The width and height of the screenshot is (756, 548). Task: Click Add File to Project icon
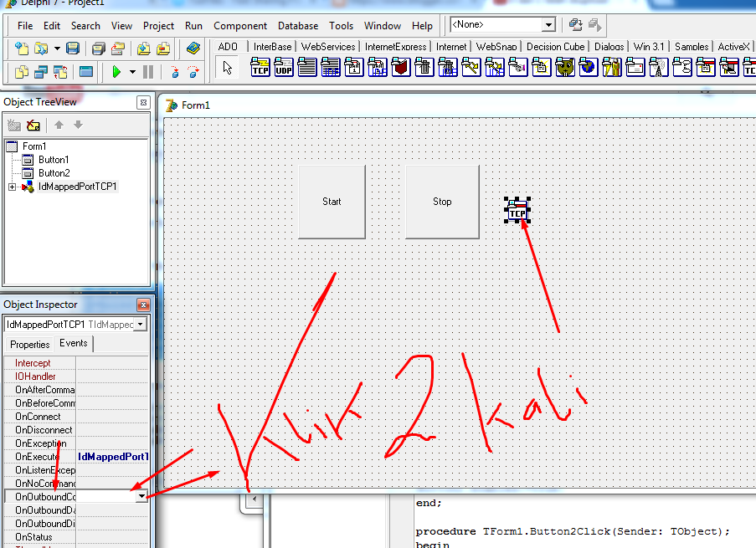[143, 49]
